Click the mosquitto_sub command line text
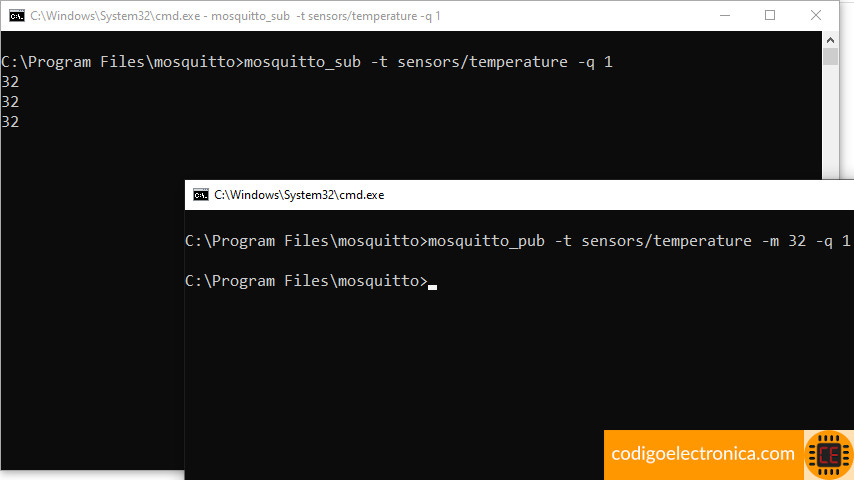Viewport: 854px width, 480px height. (x=307, y=62)
